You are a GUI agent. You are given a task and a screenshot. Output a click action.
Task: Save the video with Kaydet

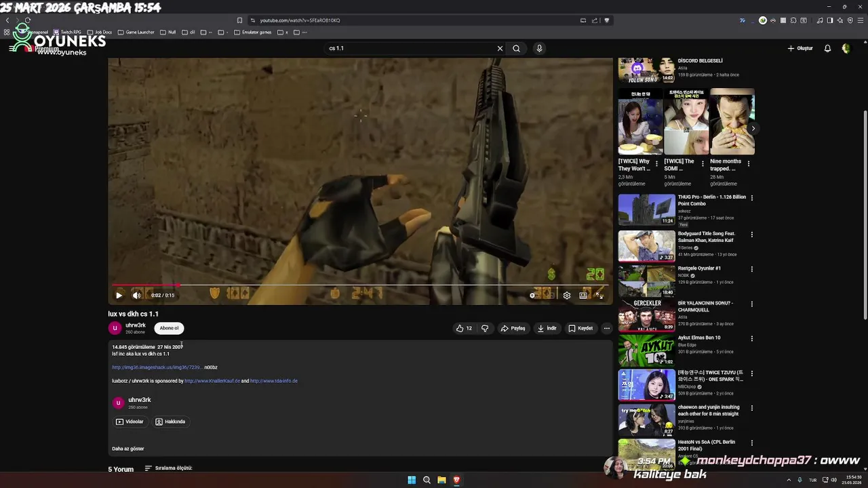coord(580,328)
